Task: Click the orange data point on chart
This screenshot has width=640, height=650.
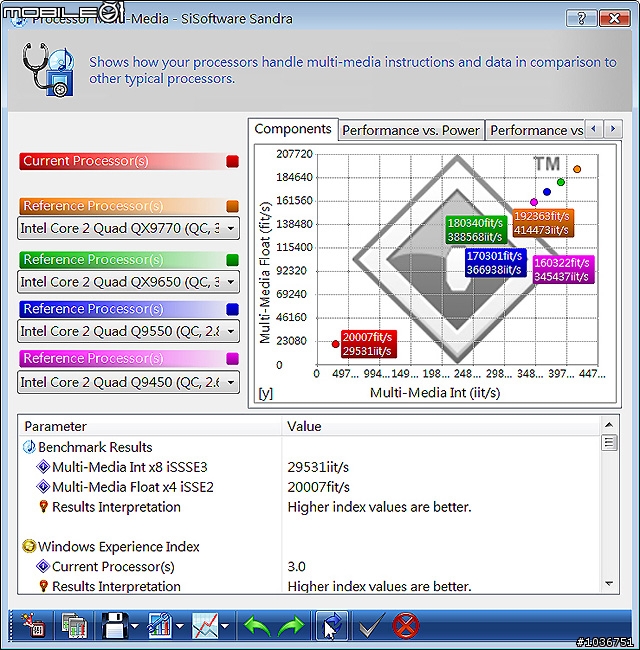Action: click(x=577, y=169)
